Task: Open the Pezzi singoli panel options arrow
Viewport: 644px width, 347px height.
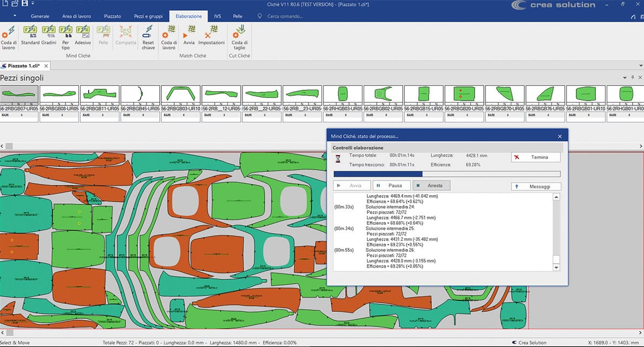Action: tap(625, 78)
